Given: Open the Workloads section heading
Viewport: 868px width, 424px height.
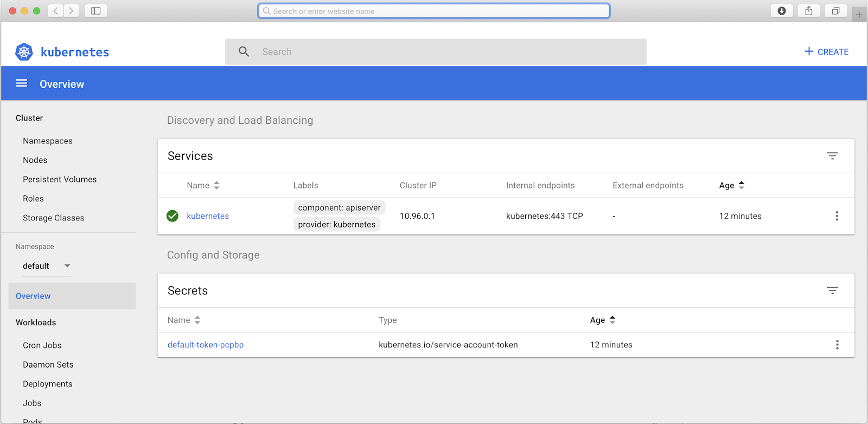Looking at the screenshot, I should (x=36, y=322).
